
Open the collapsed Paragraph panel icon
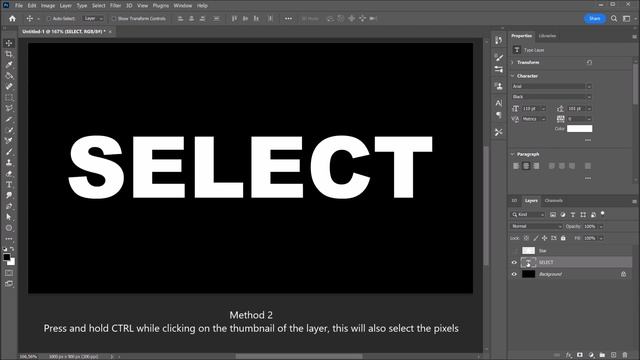pyautogui.click(x=499, y=115)
